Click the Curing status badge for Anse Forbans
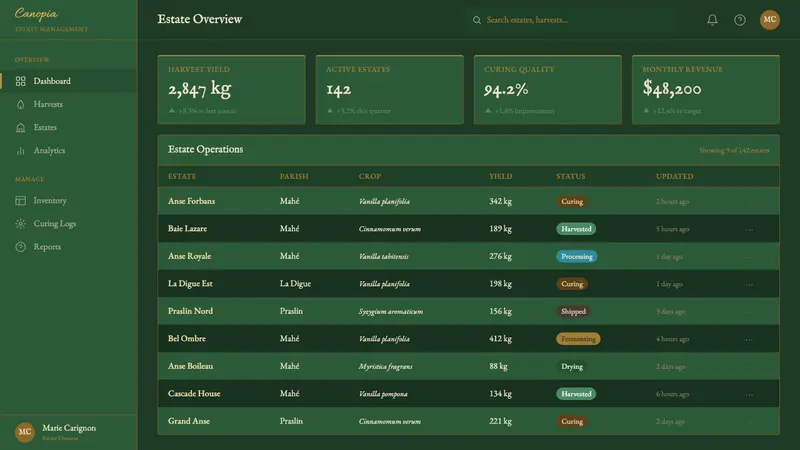 click(x=572, y=202)
